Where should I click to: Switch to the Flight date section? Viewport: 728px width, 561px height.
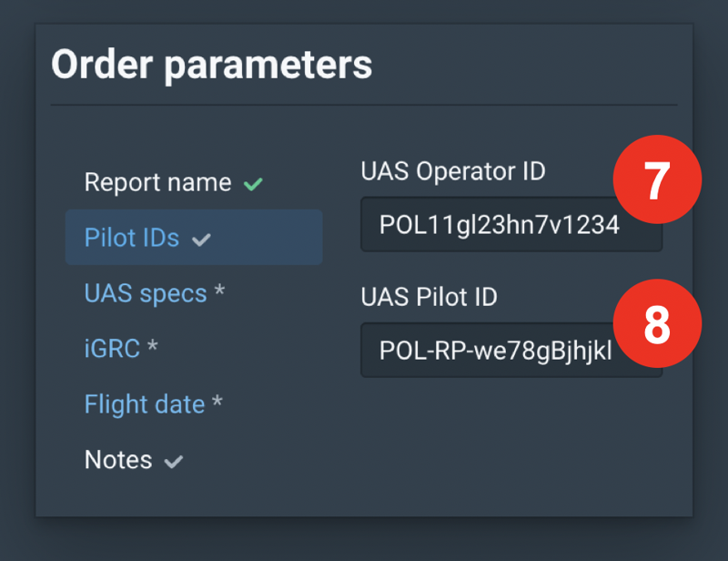(x=145, y=404)
